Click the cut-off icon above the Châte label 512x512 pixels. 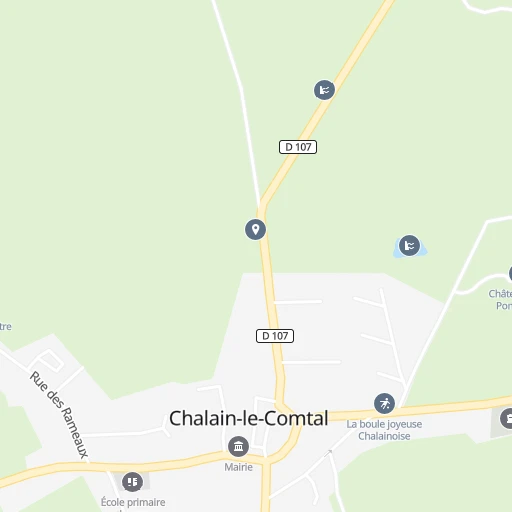click(x=510, y=274)
